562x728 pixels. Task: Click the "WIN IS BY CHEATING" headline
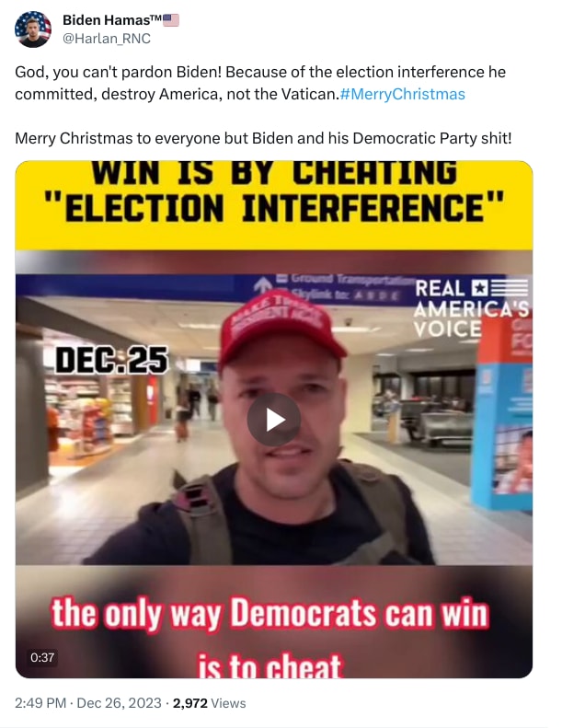coord(274,173)
